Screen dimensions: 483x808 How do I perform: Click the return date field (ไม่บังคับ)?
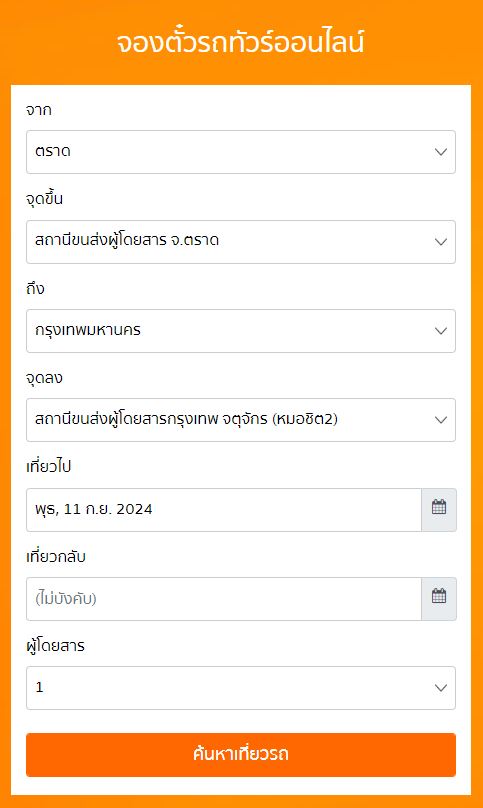point(224,599)
